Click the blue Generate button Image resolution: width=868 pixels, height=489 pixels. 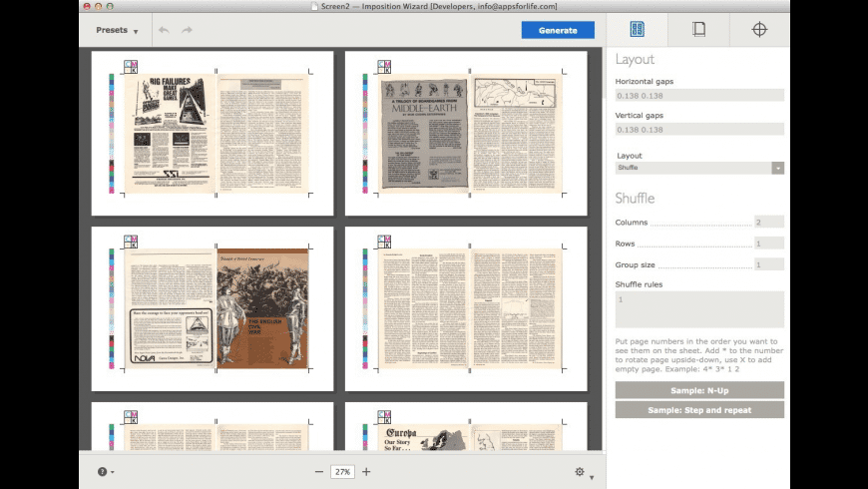558,31
